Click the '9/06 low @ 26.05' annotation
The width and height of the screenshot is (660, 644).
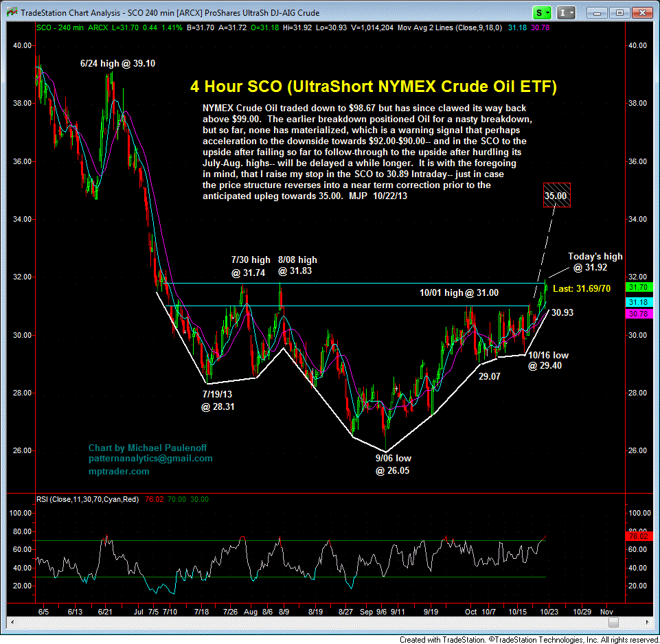point(393,464)
